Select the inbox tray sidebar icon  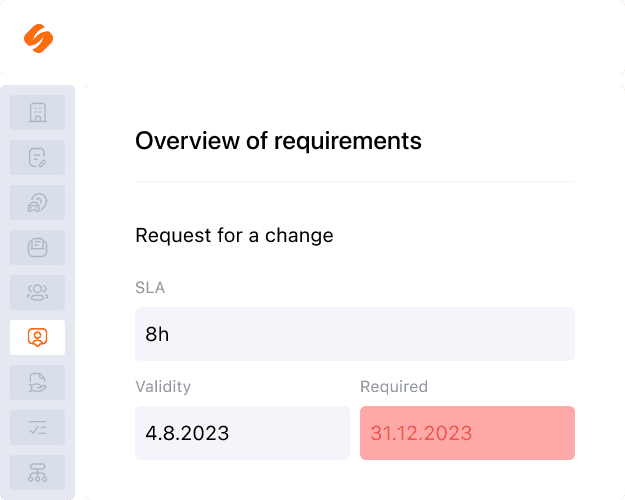pos(37,248)
